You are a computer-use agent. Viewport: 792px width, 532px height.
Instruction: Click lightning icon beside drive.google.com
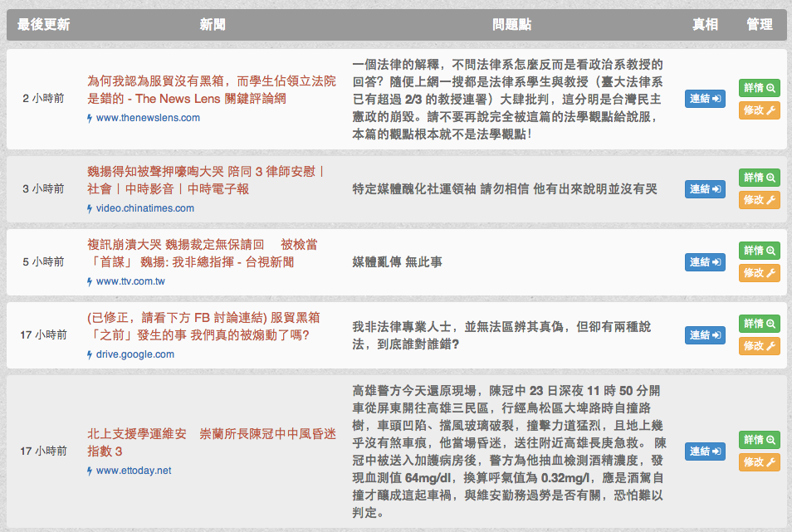click(90, 355)
